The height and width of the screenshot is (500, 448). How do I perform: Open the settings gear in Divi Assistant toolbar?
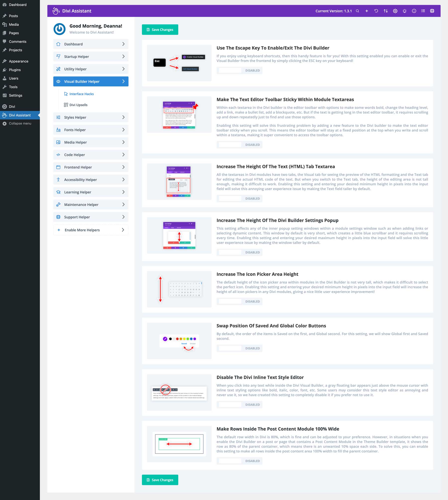pos(395,11)
